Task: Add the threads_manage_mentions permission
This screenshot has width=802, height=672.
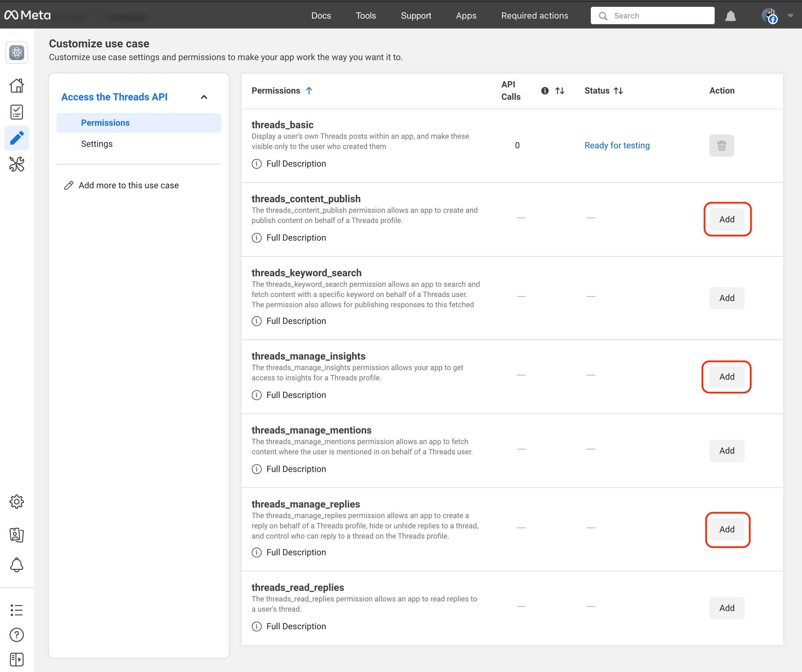Action: click(x=727, y=451)
